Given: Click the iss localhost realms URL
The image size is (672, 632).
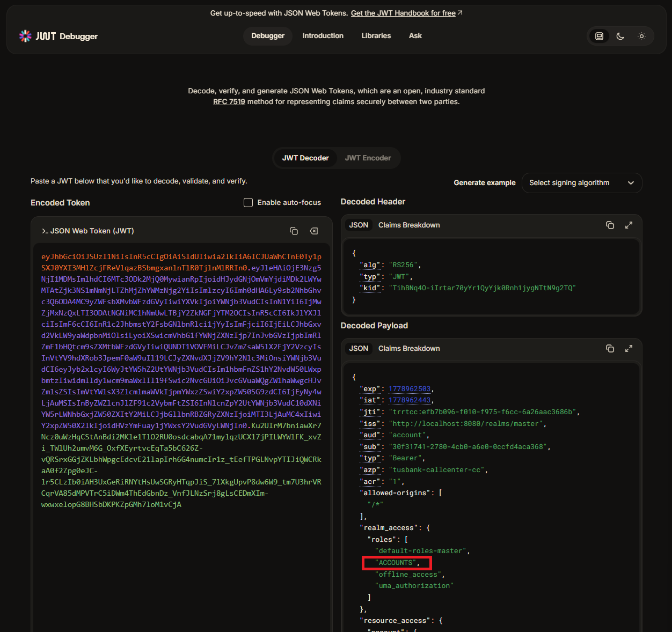Looking at the screenshot, I should 466,423.
